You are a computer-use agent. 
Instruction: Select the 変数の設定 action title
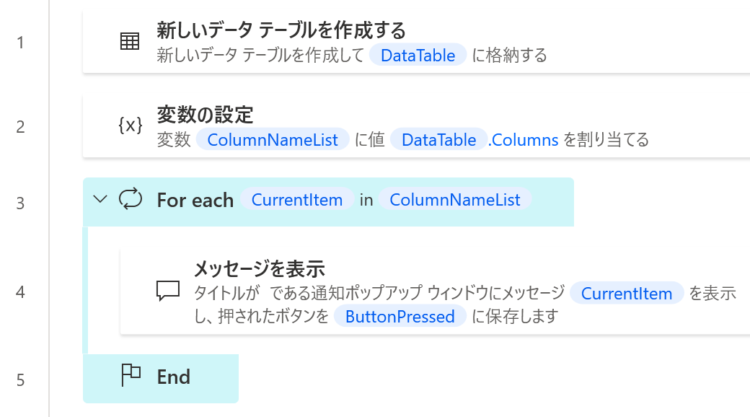tap(205, 115)
